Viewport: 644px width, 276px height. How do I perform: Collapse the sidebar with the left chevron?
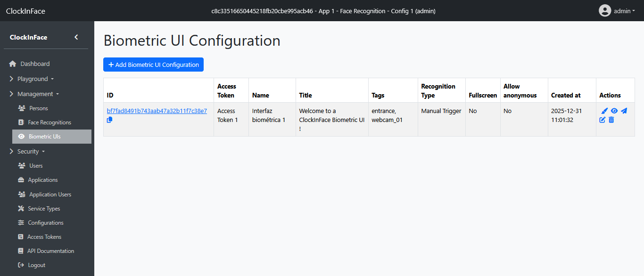pos(76,37)
